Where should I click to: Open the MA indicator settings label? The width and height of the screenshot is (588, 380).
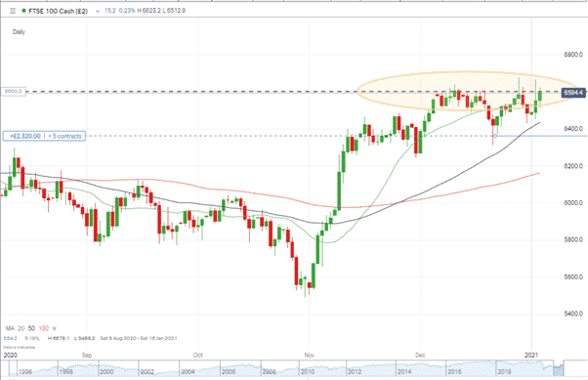[10, 328]
